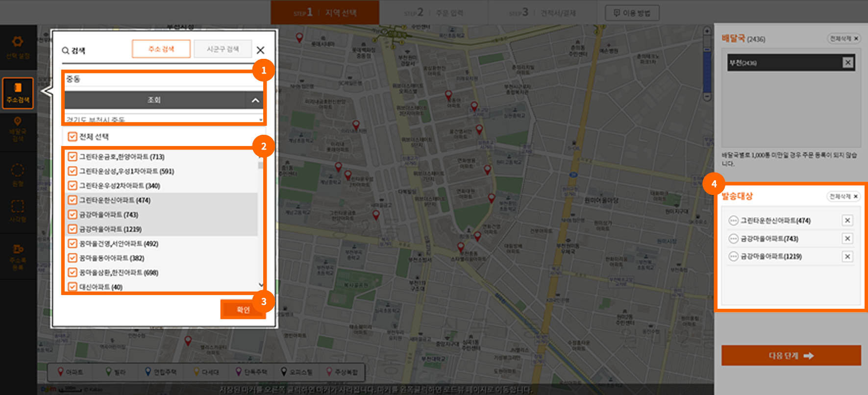Select the 사각형 rectangle selection tool
This screenshot has width=868, height=395.
(x=18, y=210)
